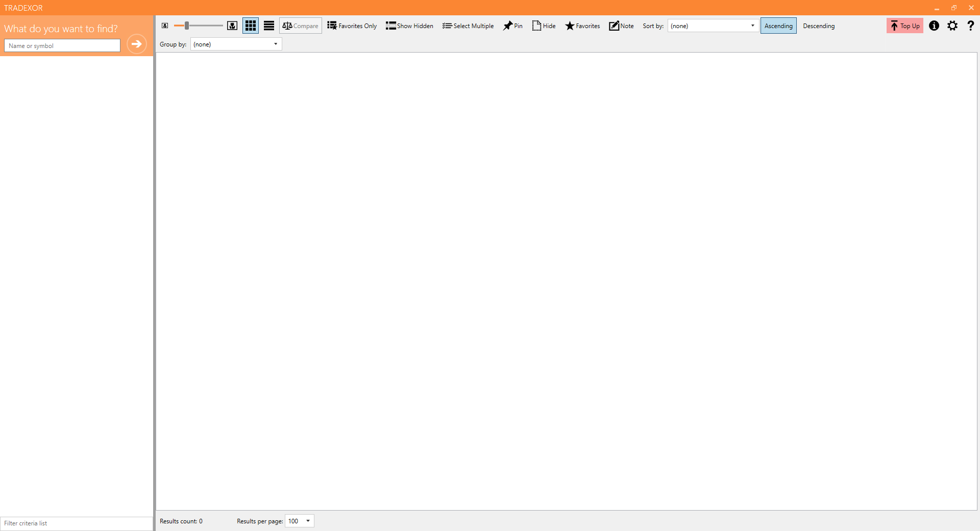Enable Select Multiple mode

pyautogui.click(x=468, y=26)
